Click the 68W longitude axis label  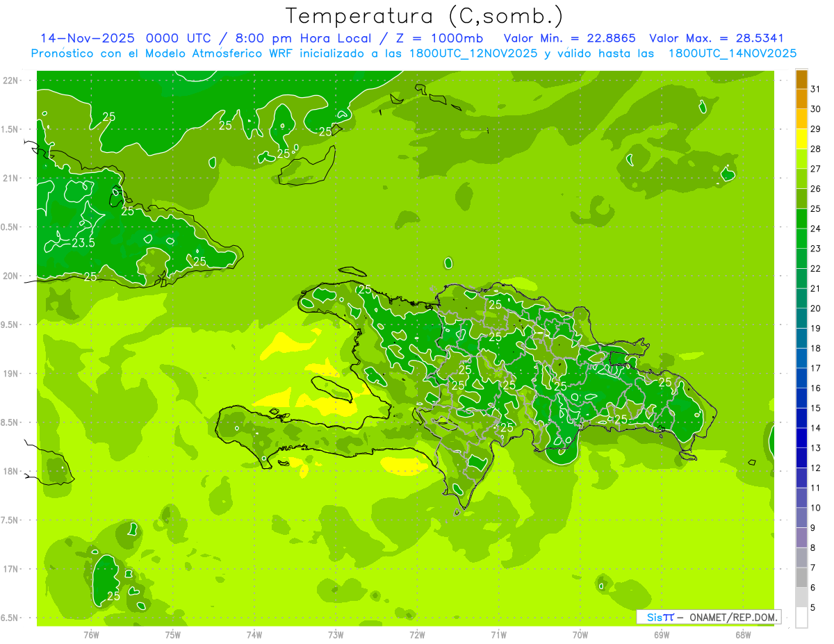743,634
